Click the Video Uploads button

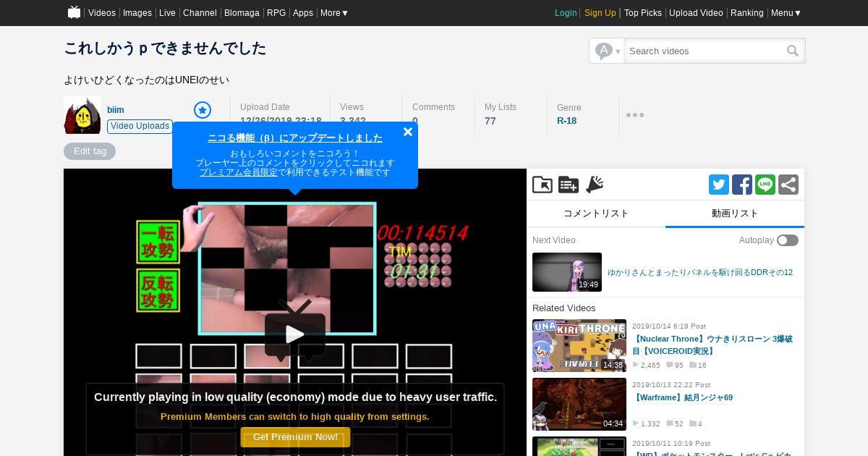point(140,127)
